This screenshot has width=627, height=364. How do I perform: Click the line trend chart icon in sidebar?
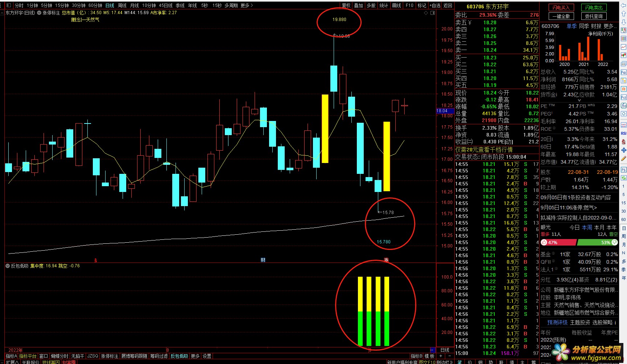point(623,47)
